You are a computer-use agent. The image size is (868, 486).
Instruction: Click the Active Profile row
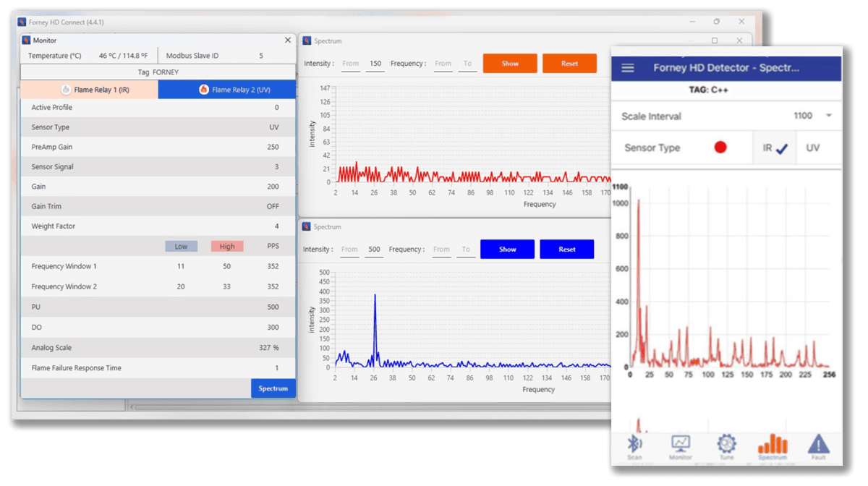click(x=158, y=107)
